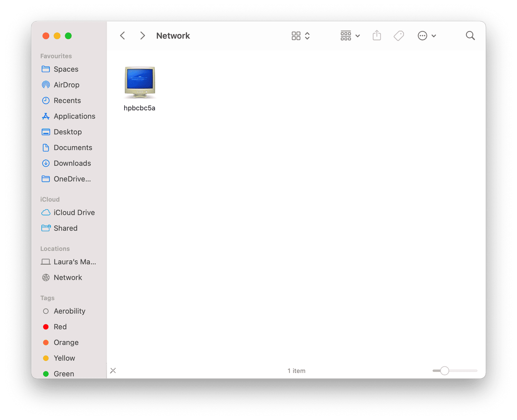517x420 pixels.
Task: Open Laura's Mac location
Action: (x=74, y=262)
